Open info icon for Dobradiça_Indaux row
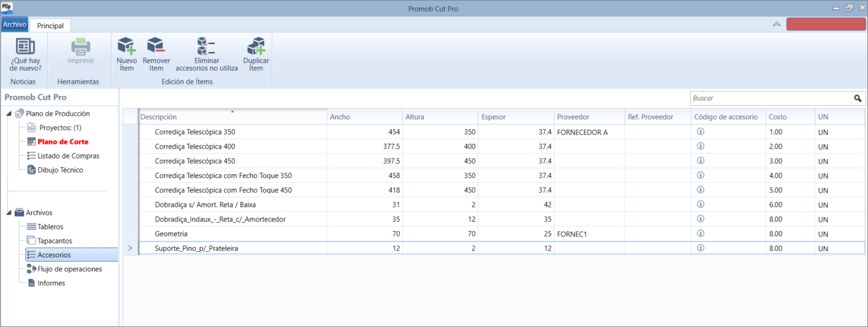 (x=700, y=219)
